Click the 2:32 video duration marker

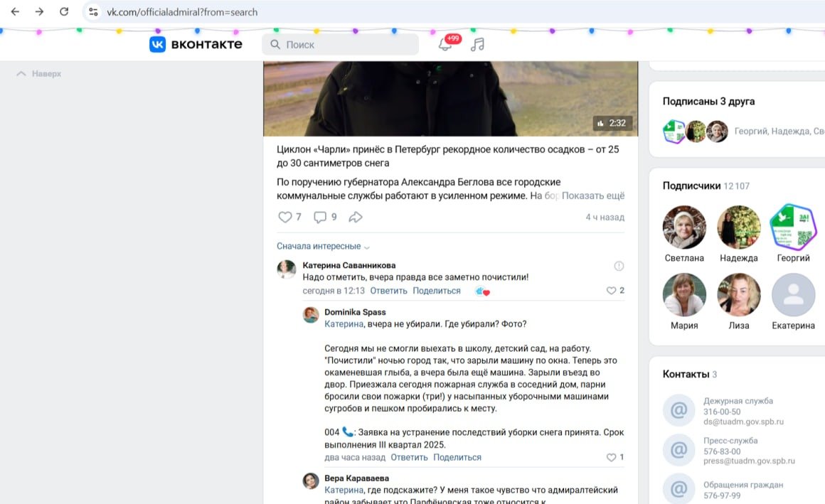click(x=612, y=122)
